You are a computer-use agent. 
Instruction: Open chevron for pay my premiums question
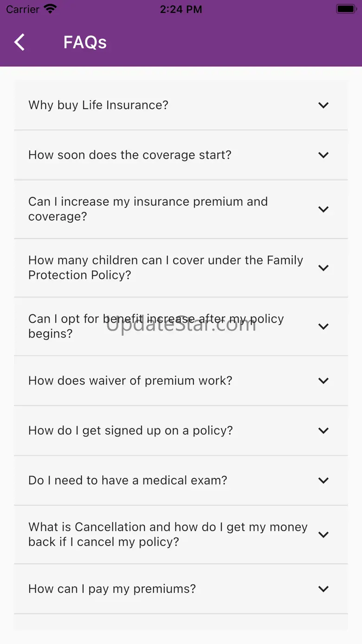pyautogui.click(x=323, y=589)
